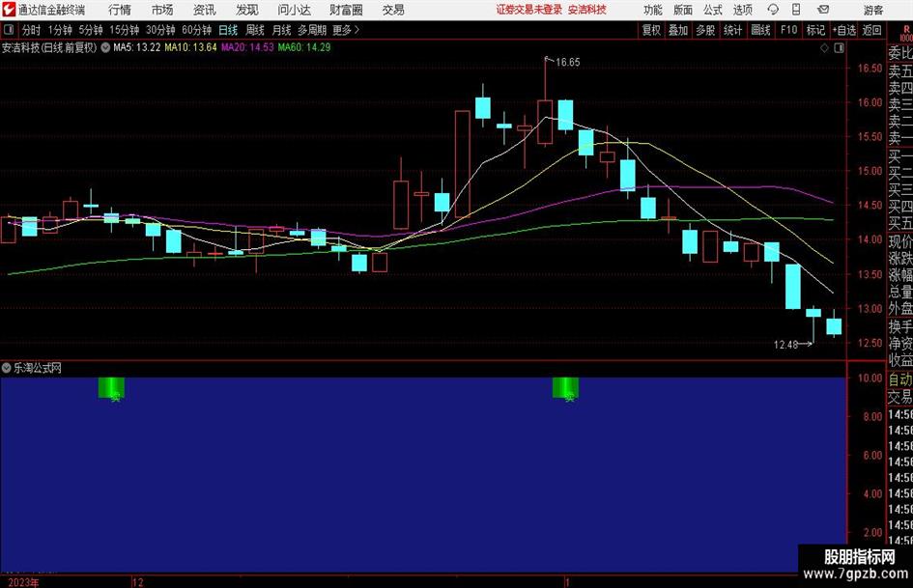Switch to 月线 monthly period
Image resolution: width=913 pixels, height=588 pixels.
tap(282, 30)
